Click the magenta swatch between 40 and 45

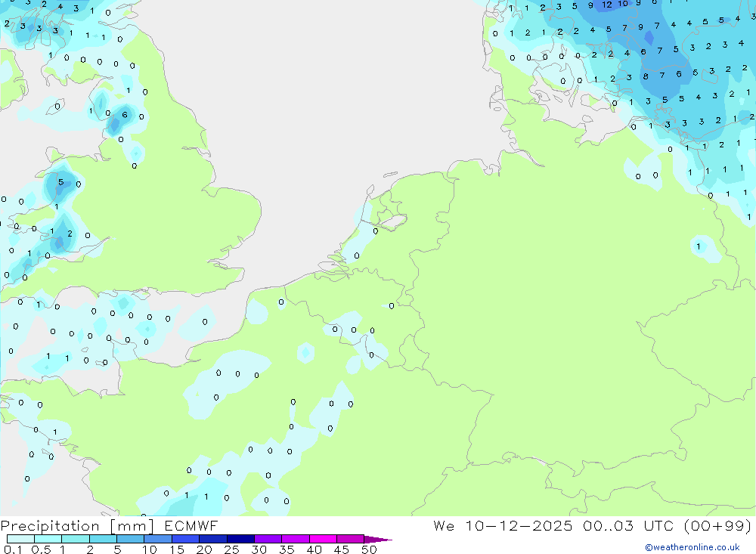coord(323,539)
